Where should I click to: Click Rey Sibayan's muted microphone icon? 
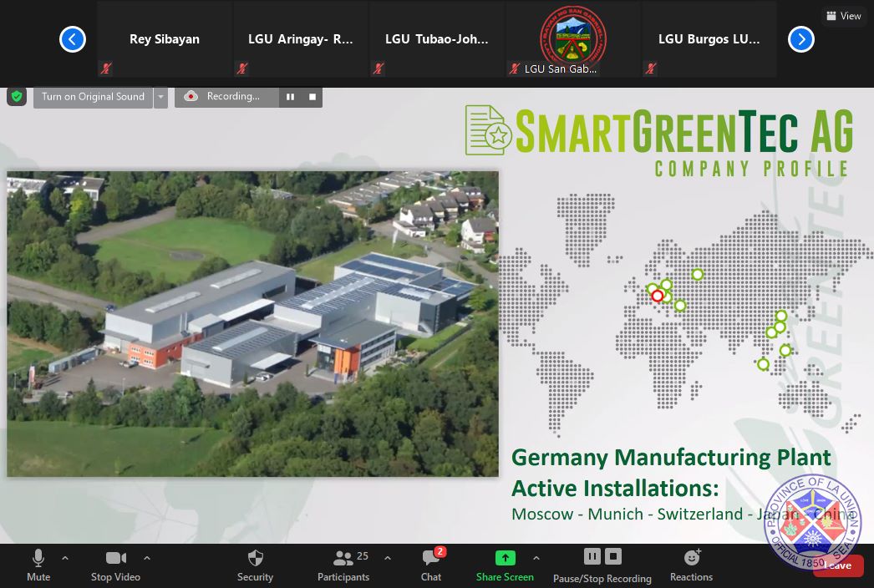click(106, 68)
